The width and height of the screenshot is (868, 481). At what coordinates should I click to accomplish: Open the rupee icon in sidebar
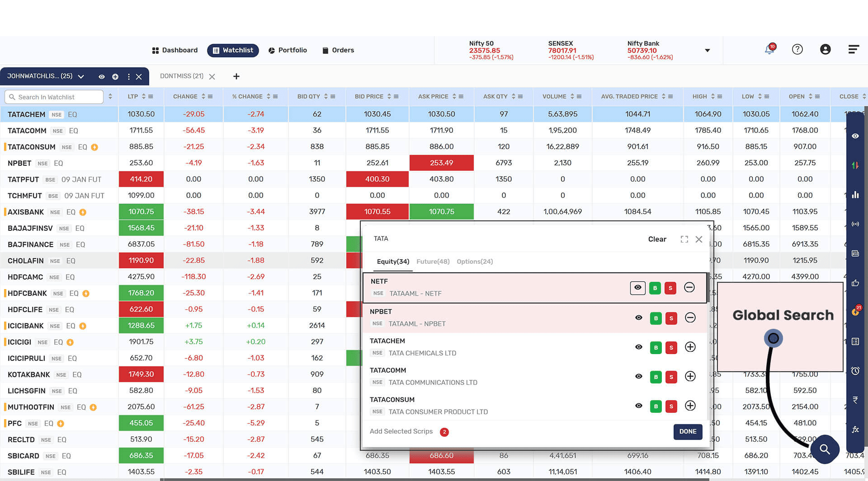pos(855,400)
